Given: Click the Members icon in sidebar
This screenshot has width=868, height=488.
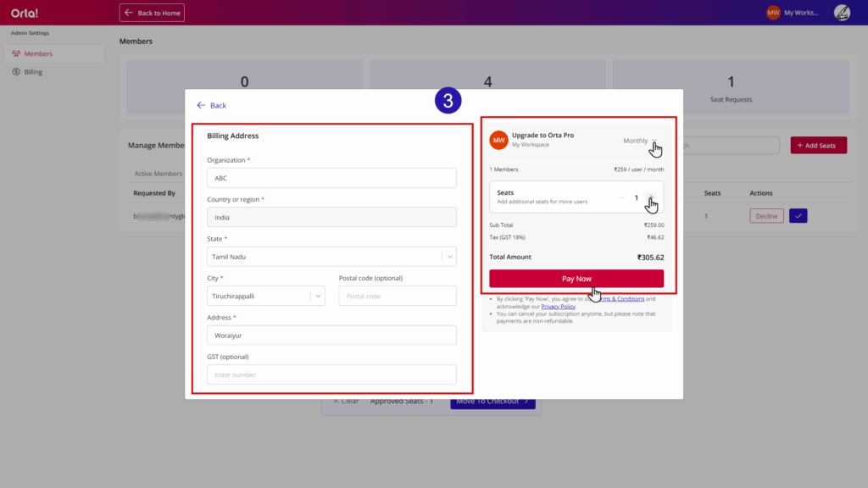Looking at the screenshot, I should (x=16, y=54).
